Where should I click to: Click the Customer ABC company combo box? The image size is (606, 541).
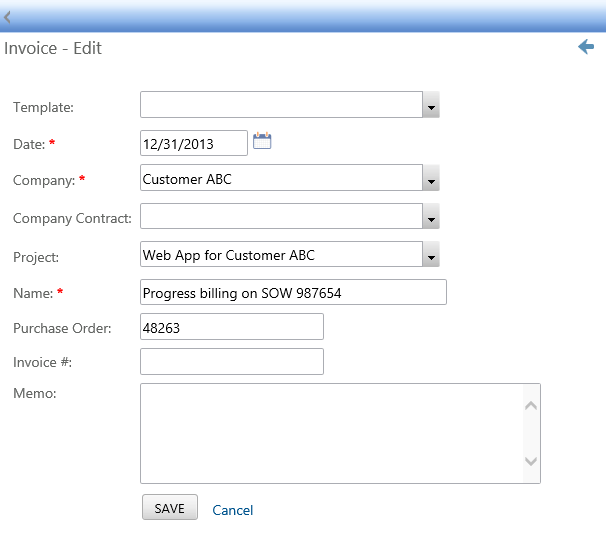pos(281,178)
